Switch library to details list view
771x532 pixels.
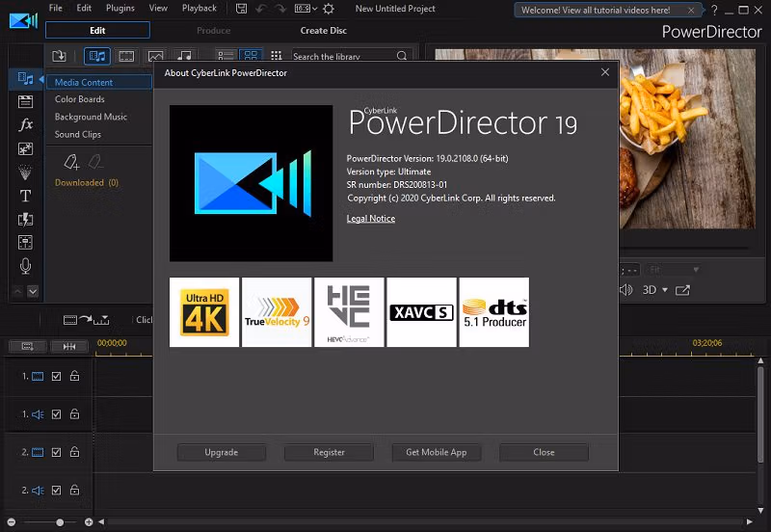pyautogui.click(x=226, y=56)
